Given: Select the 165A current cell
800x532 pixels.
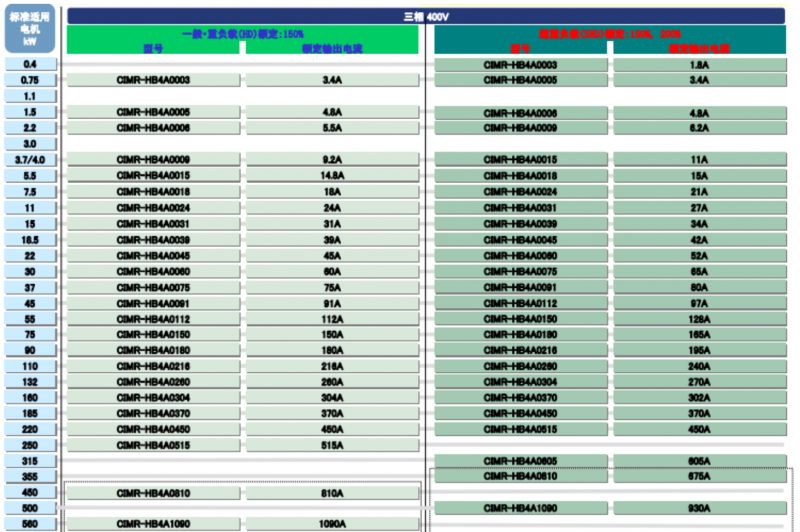Looking at the screenshot, I should (699, 335).
